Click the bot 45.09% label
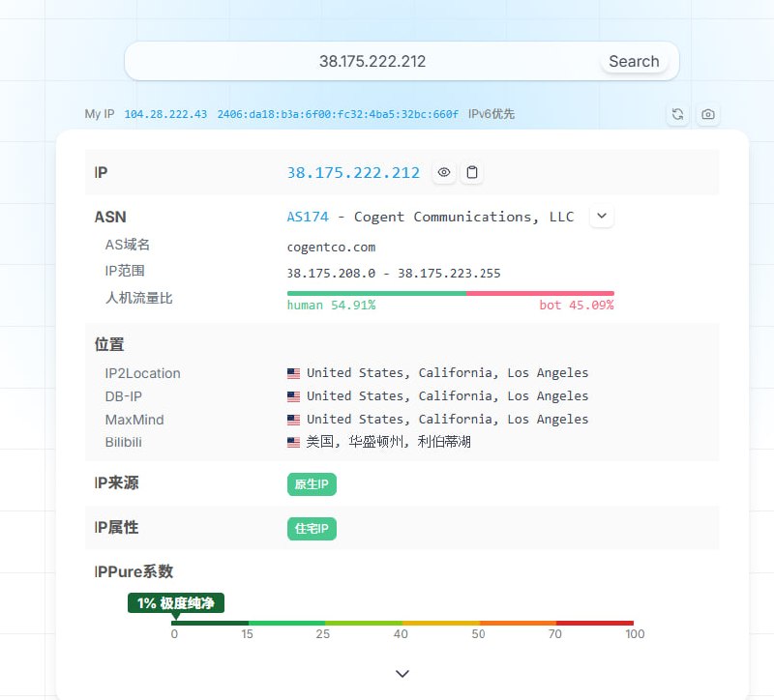The height and width of the screenshot is (700, 774). pos(577,306)
